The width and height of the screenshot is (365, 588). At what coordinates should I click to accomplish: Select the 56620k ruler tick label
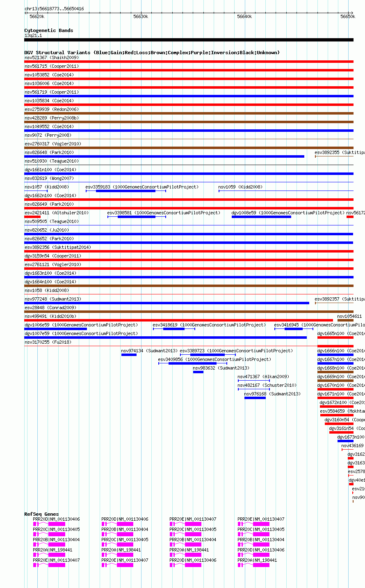37,16
